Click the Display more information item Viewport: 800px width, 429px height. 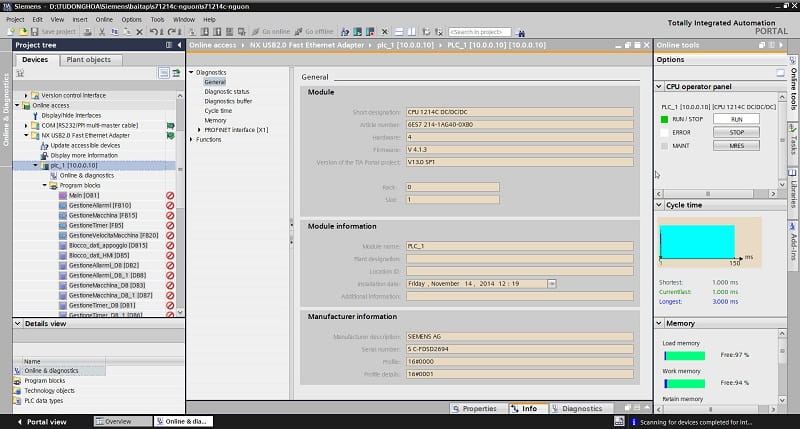(84, 155)
